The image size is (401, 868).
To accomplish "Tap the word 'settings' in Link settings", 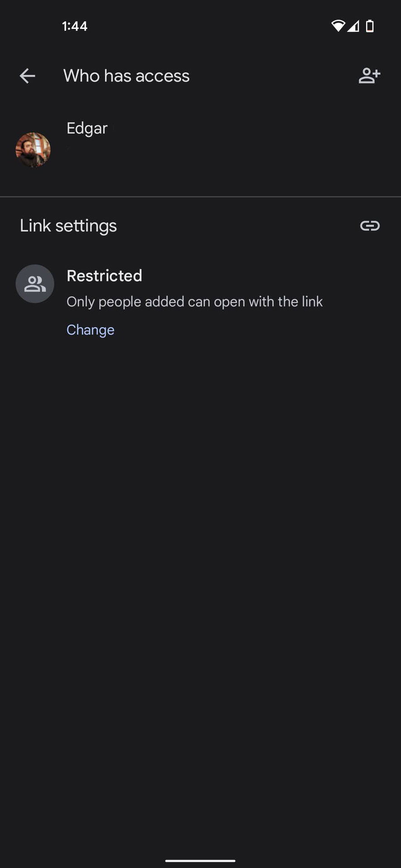I will (86, 226).
